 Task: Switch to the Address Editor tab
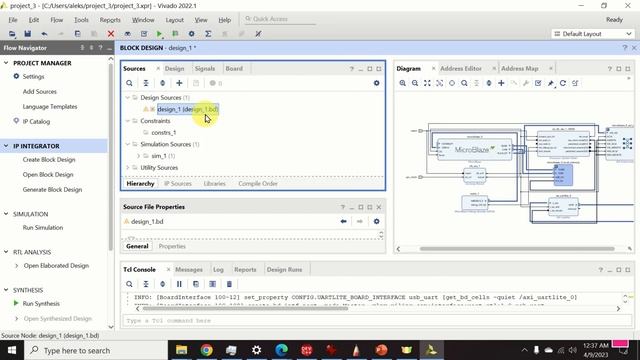(461, 69)
